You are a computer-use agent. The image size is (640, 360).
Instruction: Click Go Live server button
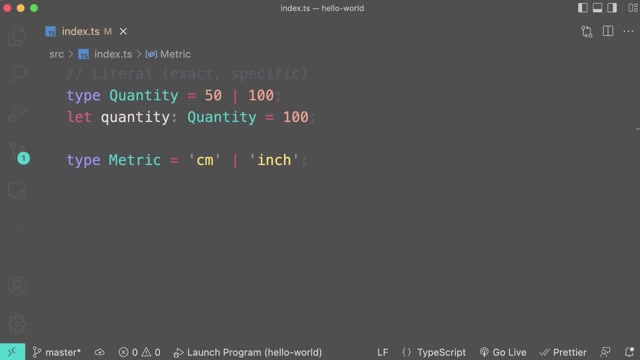point(503,352)
